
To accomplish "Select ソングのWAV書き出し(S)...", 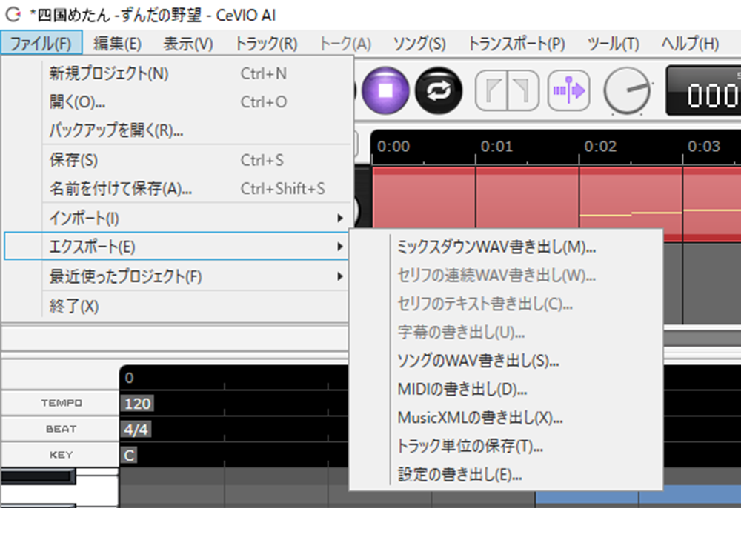I will (x=505, y=361).
